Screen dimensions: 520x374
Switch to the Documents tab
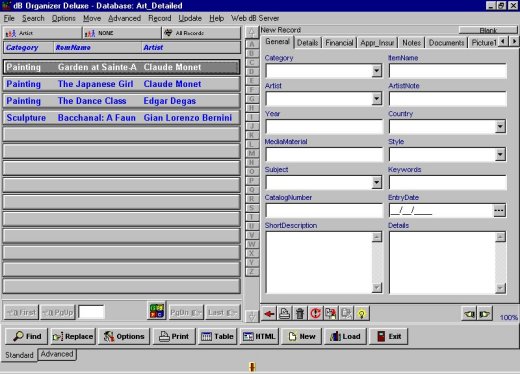(446, 43)
